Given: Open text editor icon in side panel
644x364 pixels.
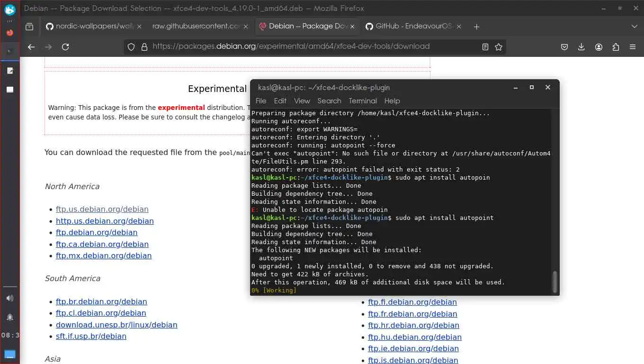Looking at the screenshot, I should [x=10, y=71].
